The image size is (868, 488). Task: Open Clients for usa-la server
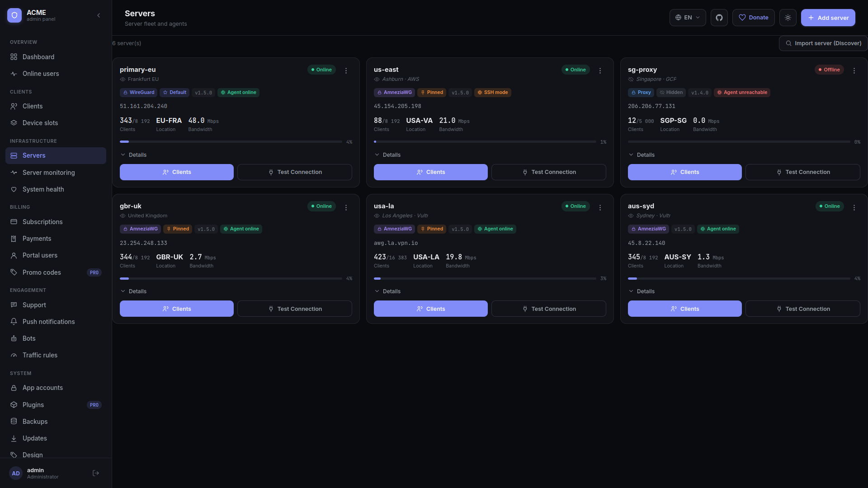click(x=431, y=309)
